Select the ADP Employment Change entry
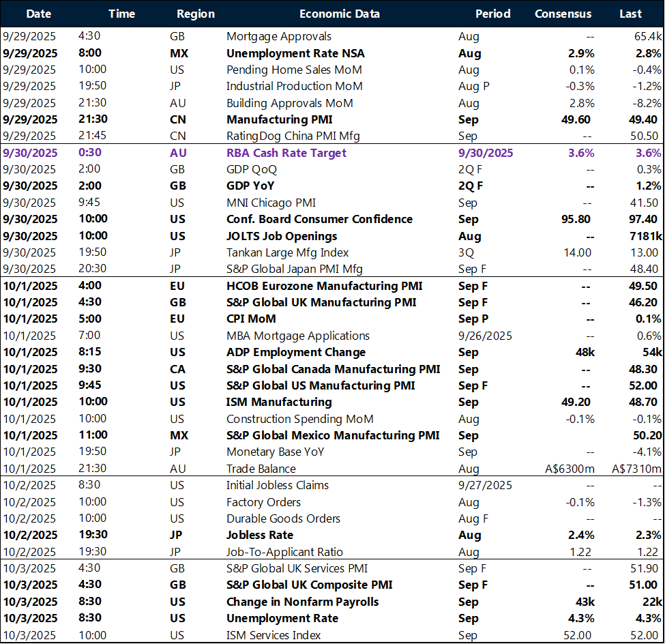The image size is (665, 644). (x=296, y=352)
